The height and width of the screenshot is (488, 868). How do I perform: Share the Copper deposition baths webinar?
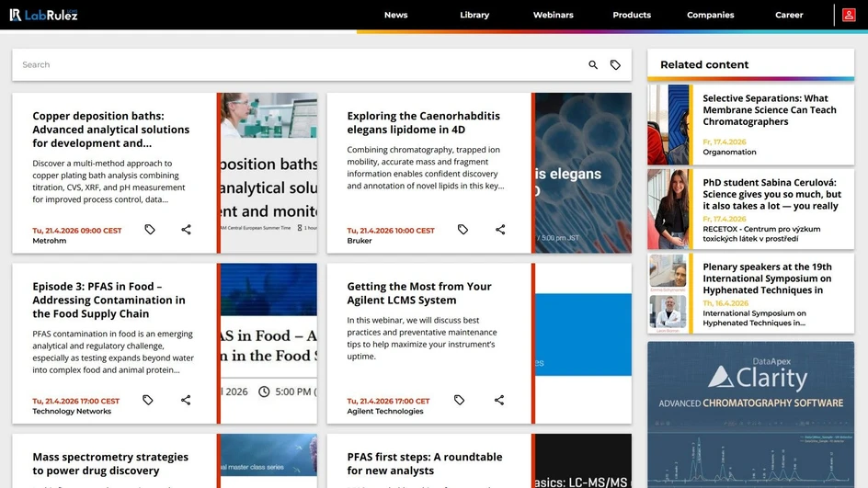pyautogui.click(x=186, y=229)
